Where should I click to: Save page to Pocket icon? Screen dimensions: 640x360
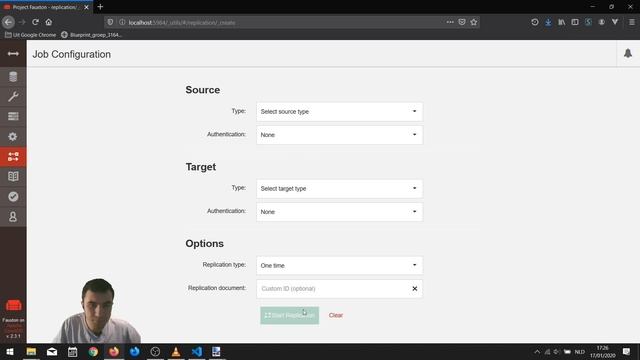point(462,22)
